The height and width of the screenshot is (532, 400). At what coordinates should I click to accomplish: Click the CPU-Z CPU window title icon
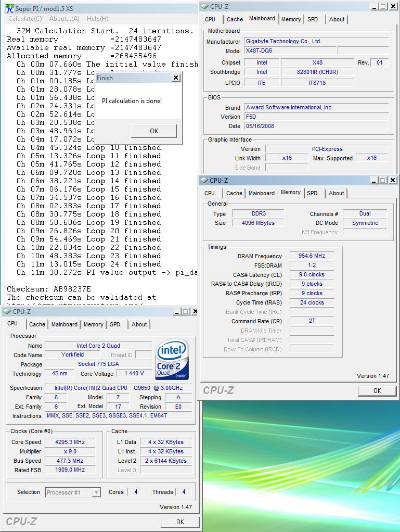tap(6, 311)
